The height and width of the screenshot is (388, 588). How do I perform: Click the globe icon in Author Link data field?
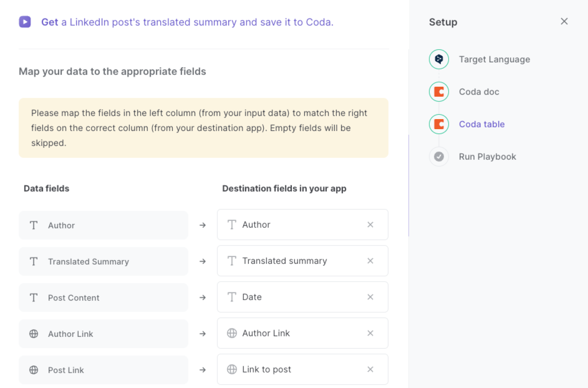point(34,334)
